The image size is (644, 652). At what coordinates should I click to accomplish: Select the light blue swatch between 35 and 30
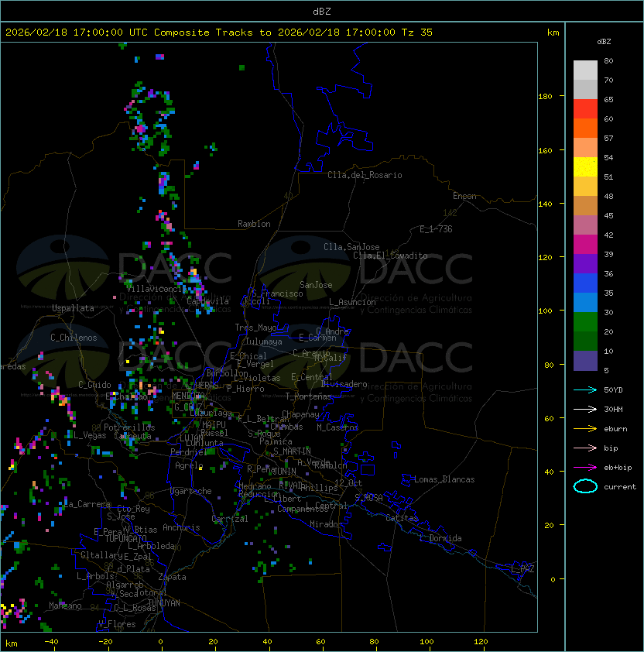(x=585, y=303)
